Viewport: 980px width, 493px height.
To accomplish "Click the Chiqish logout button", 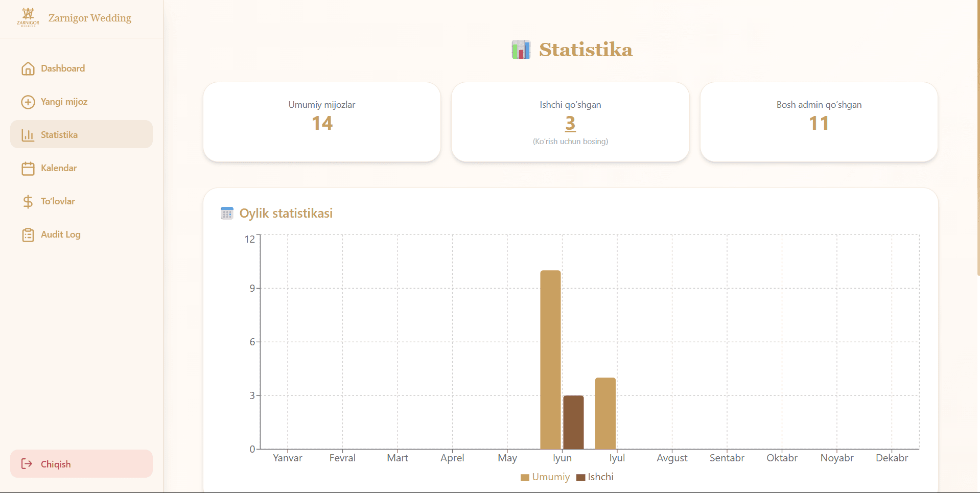I will tap(81, 464).
